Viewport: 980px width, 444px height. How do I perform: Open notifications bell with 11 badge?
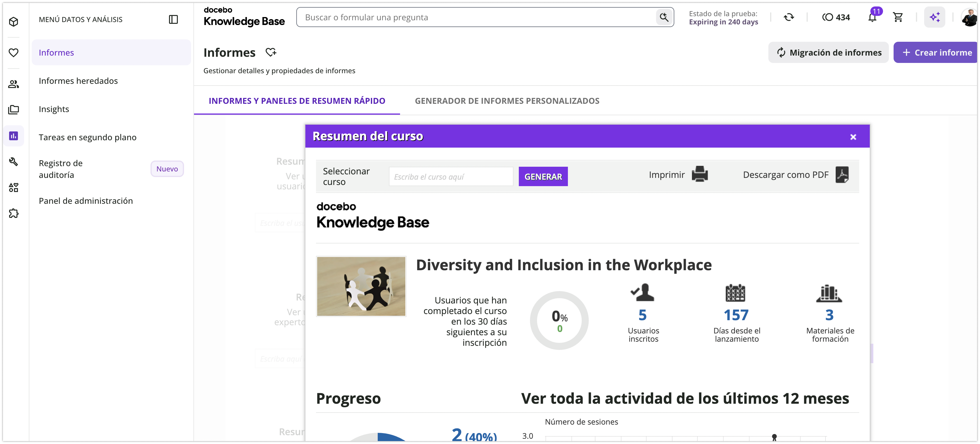[873, 17]
